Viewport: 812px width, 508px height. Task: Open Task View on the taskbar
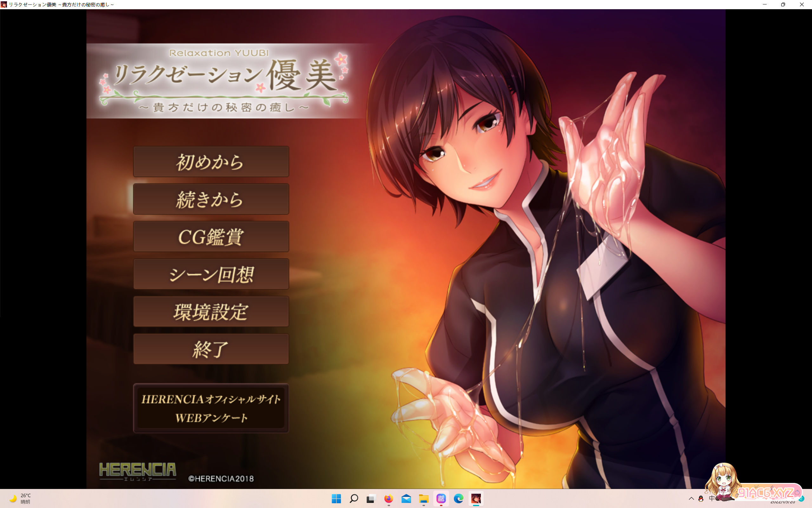click(x=371, y=498)
